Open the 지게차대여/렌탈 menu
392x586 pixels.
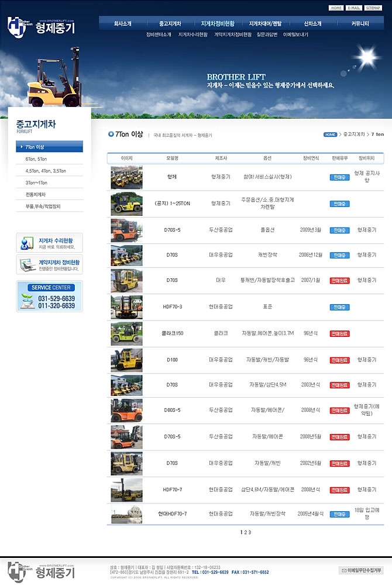(265, 23)
